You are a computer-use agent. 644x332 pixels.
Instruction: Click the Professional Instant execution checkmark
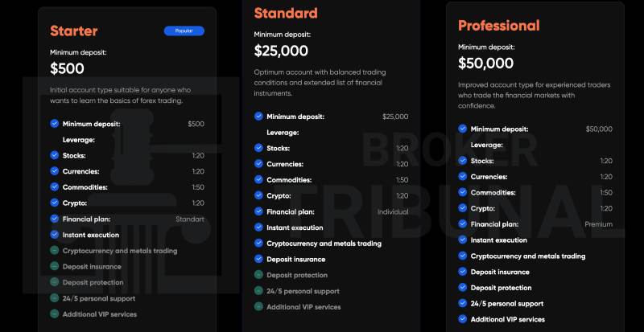463,240
